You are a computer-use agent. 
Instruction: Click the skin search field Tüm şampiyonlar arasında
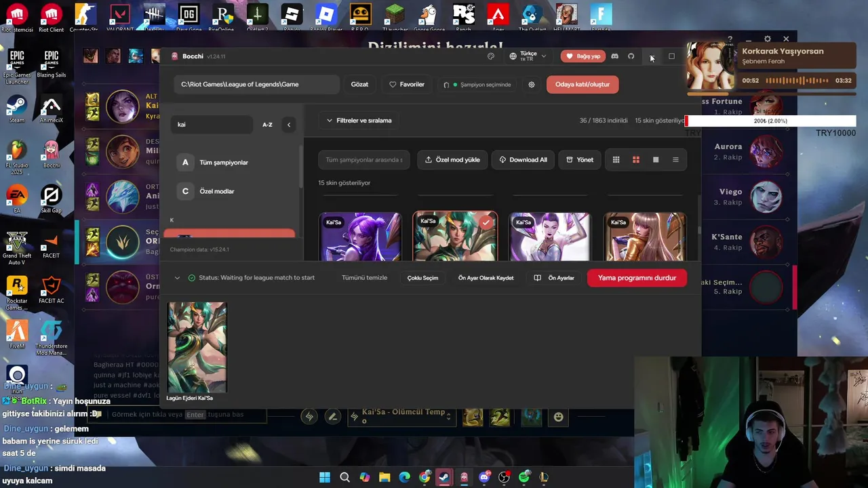[x=364, y=160]
